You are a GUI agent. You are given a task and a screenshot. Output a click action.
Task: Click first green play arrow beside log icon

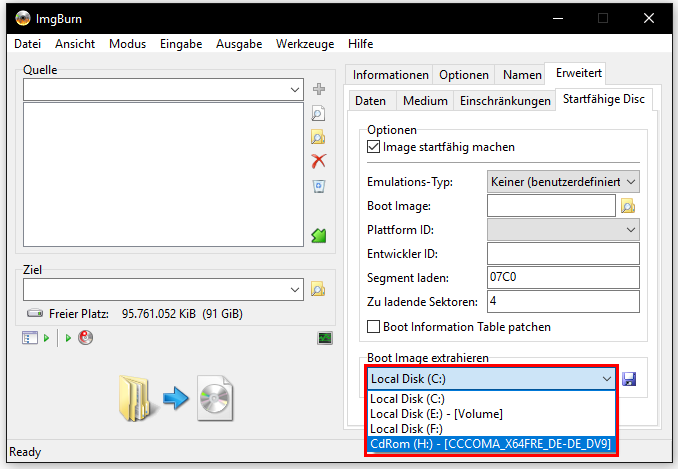click(x=46, y=338)
